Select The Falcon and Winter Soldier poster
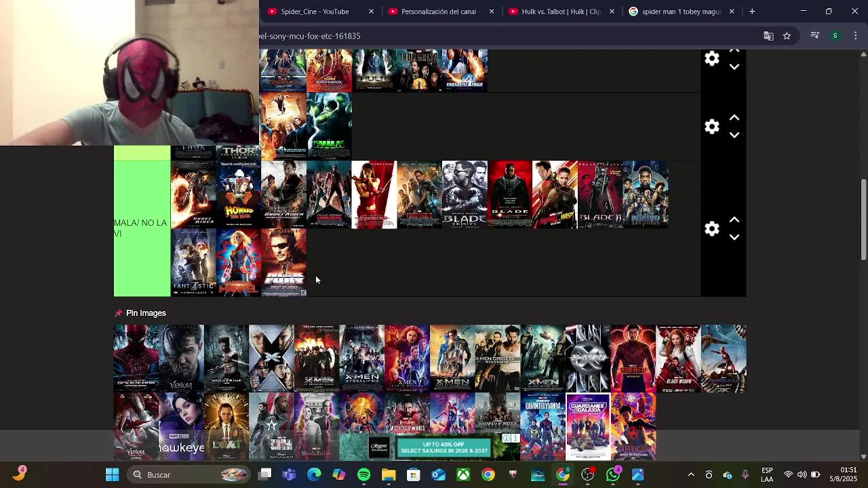The image size is (868, 488). coord(271,426)
